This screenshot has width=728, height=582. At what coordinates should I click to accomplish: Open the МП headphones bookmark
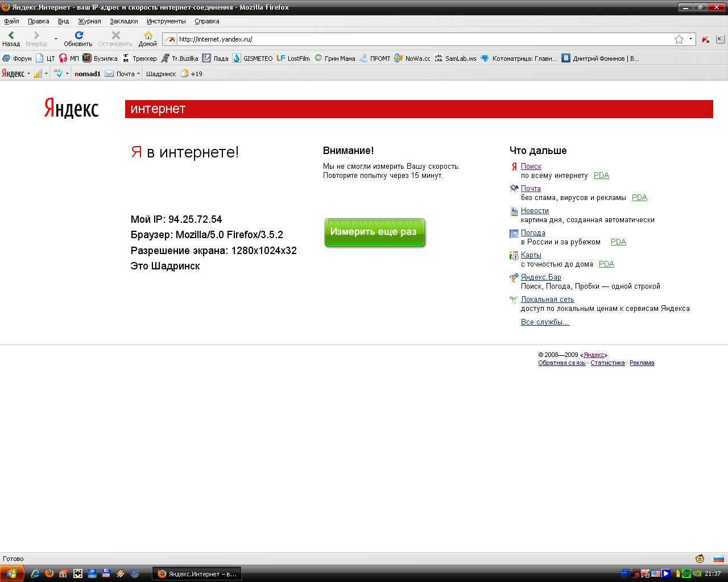69,58
